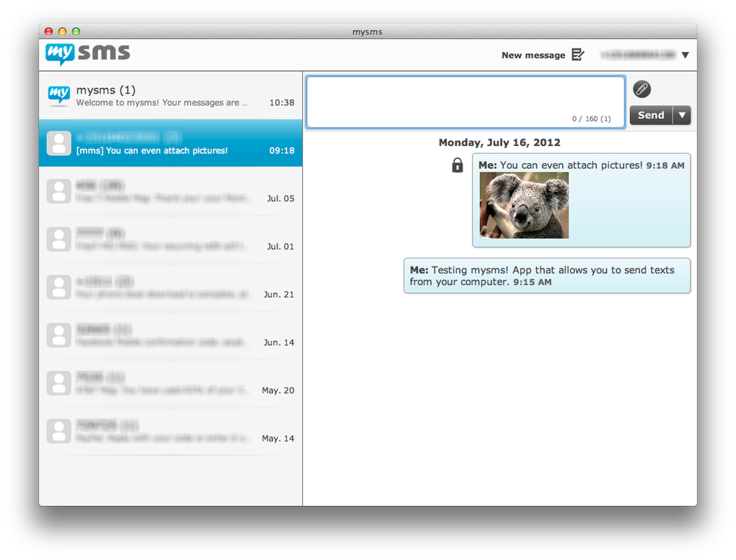Expand the Send options arrow

(682, 115)
